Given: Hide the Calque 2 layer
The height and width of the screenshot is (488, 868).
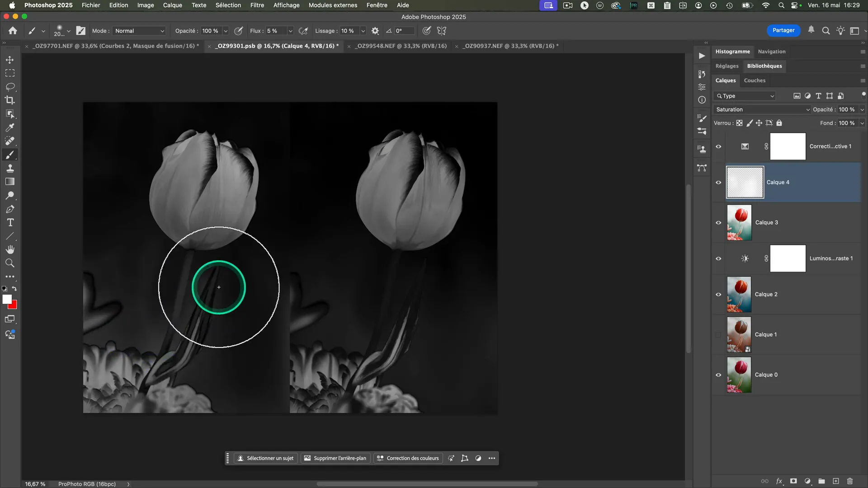Looking at the screenshot, I should click(718, 295).
